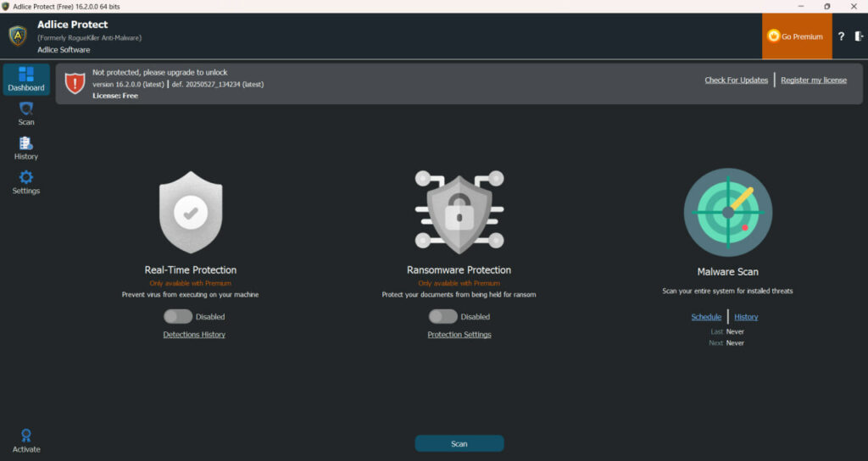Toggle the Ransomware Protection switch
The image size is (868, 461).
coord(442,317)
